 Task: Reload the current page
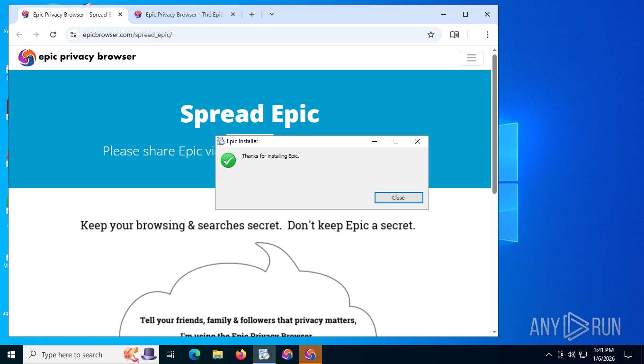[53, 35]
